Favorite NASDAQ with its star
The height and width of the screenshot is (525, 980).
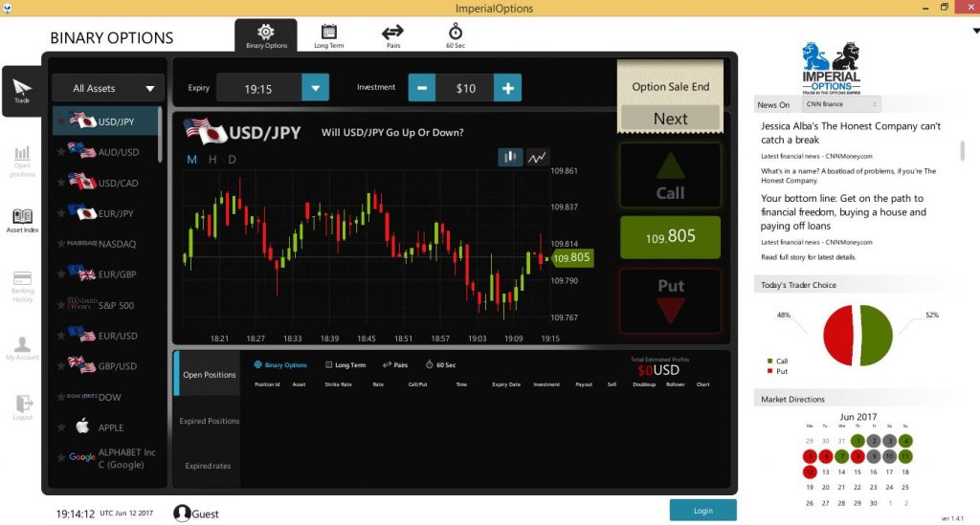(61, 244)
